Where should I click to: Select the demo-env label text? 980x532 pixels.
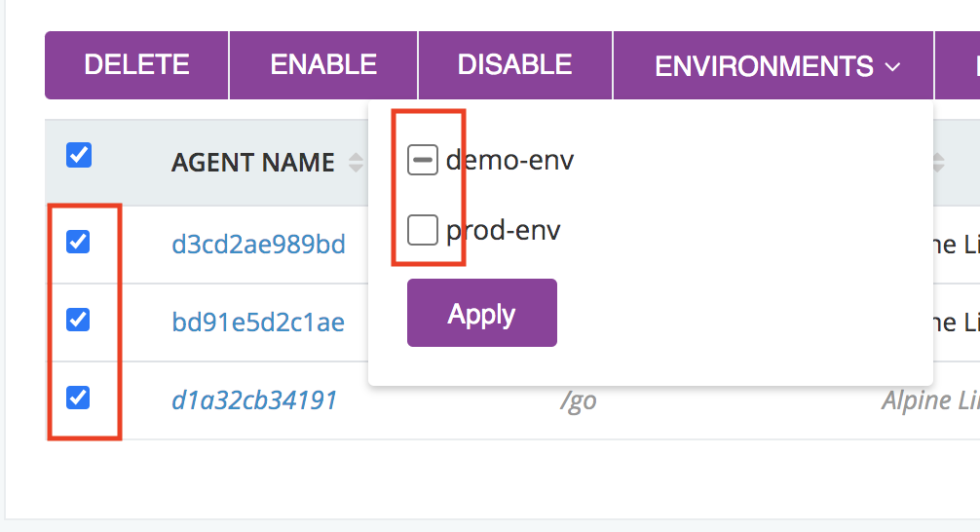[x=509, y=160]
